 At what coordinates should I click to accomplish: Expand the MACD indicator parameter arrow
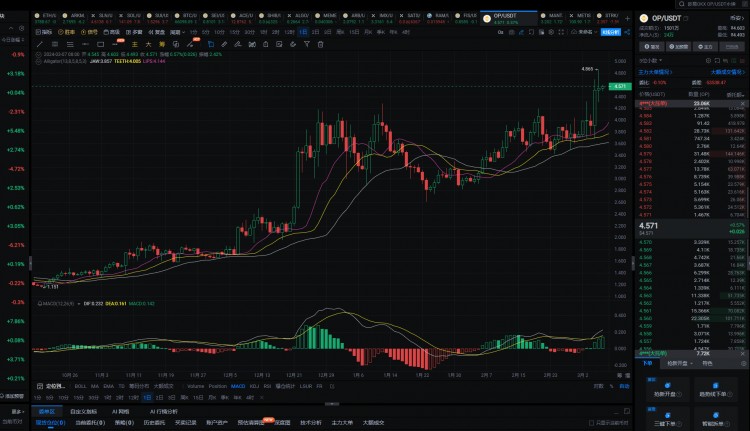pyautogui.click(x=78, y=303)
